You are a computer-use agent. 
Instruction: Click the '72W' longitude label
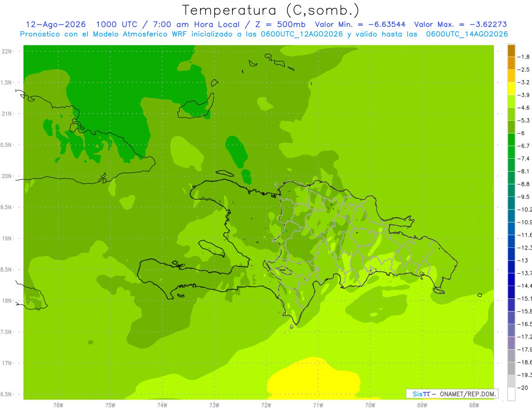[x=266, y=405]
